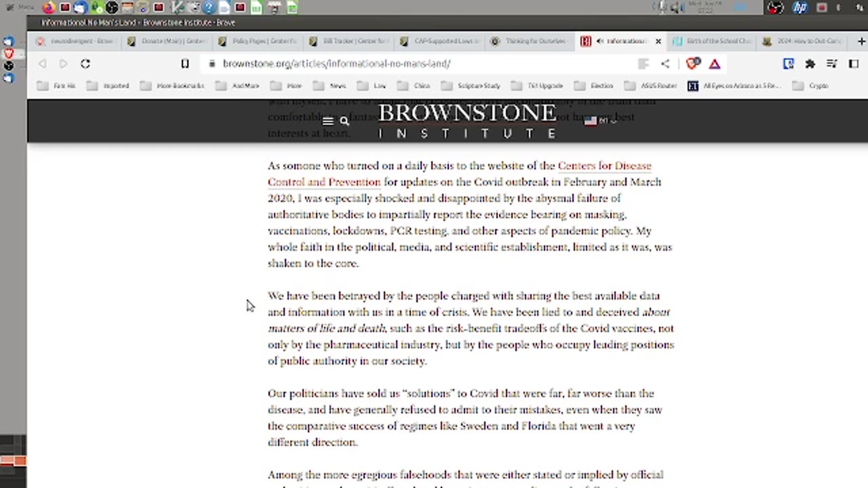Switch to the neurodivergent tab

75,41
